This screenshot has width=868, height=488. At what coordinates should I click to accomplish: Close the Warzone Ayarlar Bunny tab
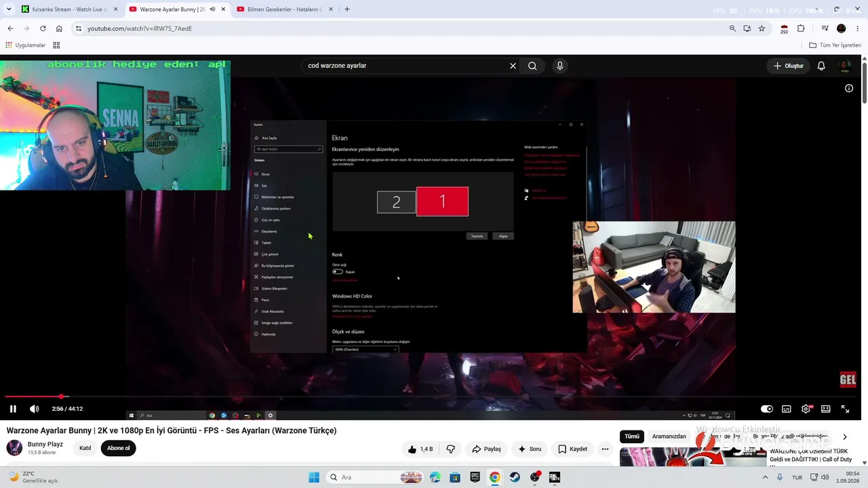223,9
